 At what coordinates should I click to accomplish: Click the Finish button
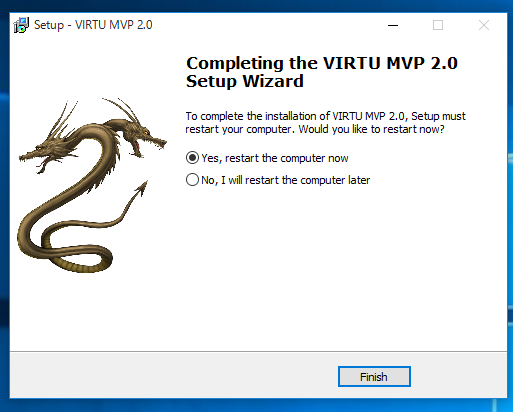coord(374,377)
